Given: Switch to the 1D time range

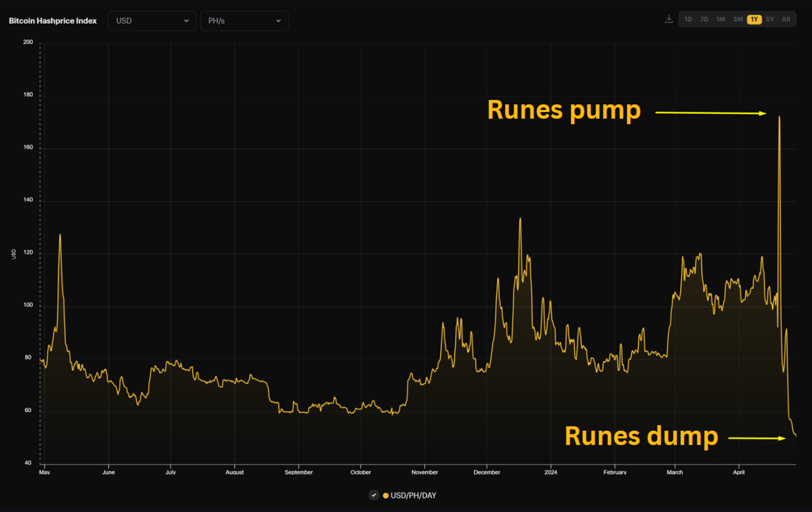Looking at the screenshot, I should (x=688, y=19).
